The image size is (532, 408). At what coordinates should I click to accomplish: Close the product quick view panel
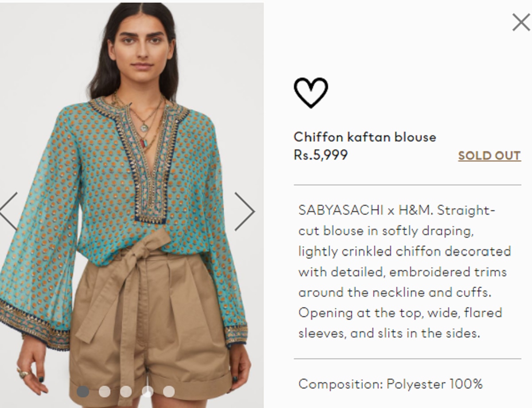pos(521,22)
